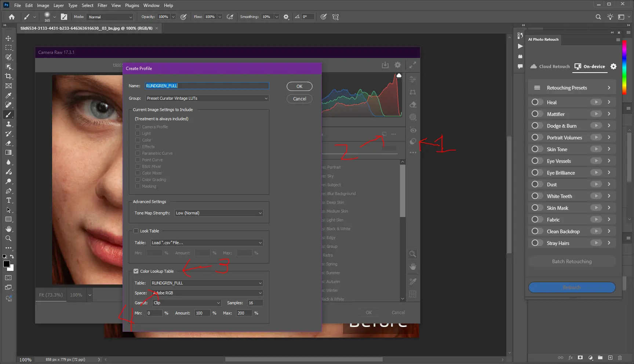This screenshot has width=634, height=364.
Task: Enable the Look Table checkbox
Action: (x=136, y=231)
